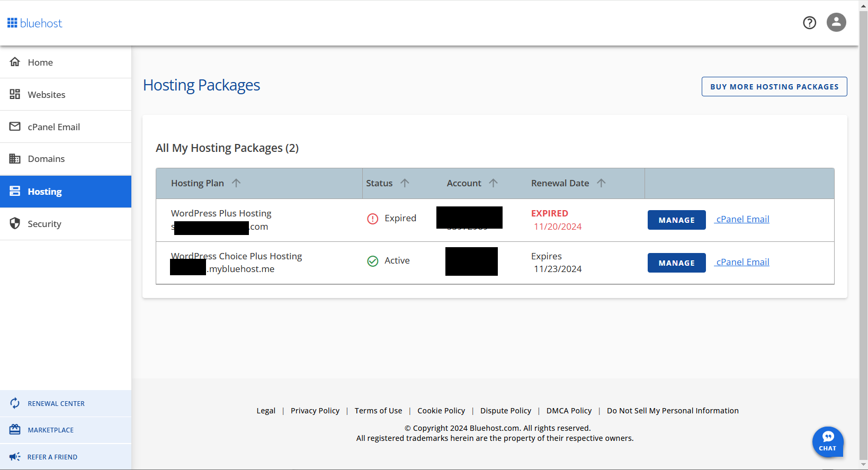Click the Expired status label
The height and width of the screenshot is (470, 868).
pyautogui.click(x=400, y=218)
